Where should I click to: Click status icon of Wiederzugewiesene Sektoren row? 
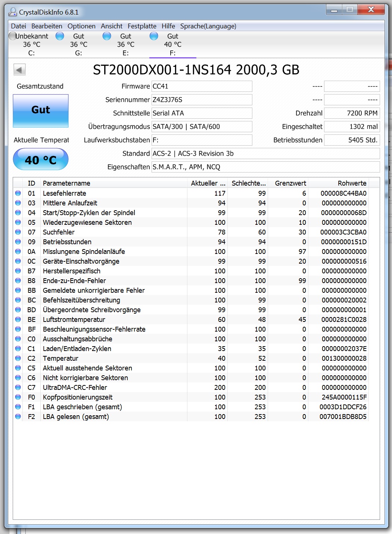(18, 222)
